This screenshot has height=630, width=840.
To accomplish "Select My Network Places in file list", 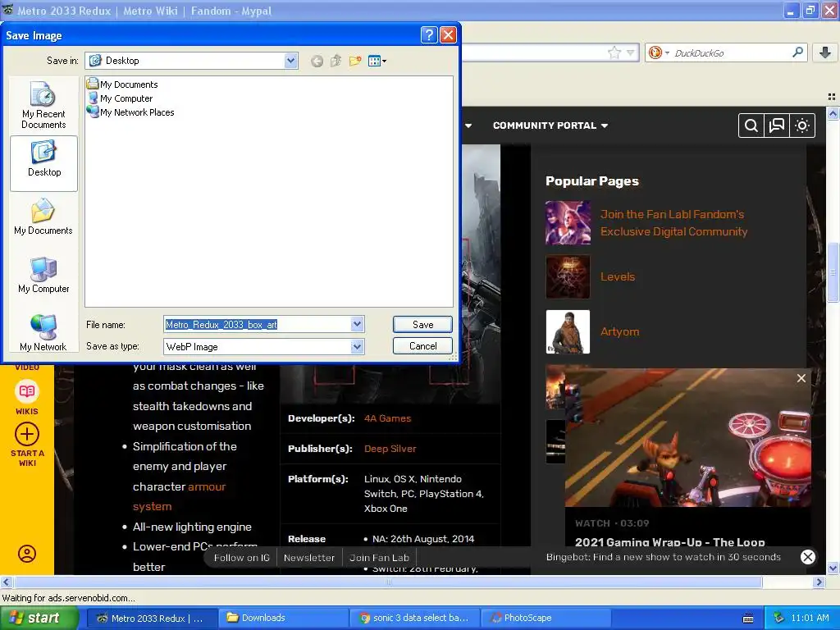I will point(130,112).
